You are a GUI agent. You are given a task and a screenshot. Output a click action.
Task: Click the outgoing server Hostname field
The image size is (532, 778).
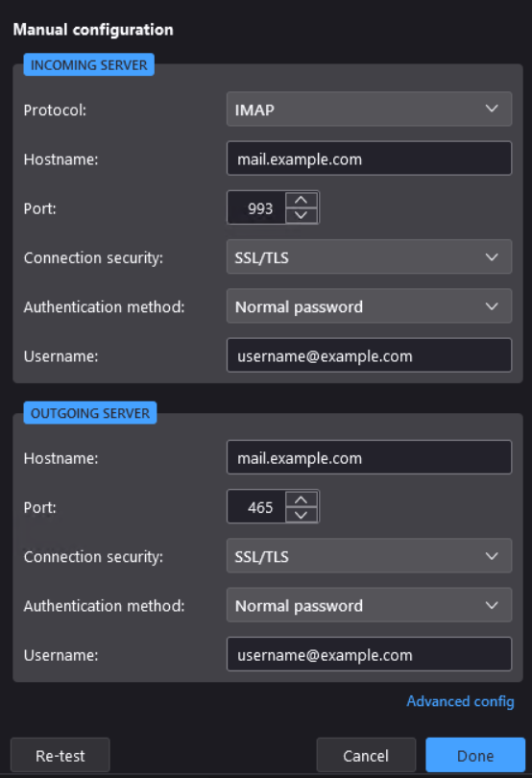pos(369,457)
